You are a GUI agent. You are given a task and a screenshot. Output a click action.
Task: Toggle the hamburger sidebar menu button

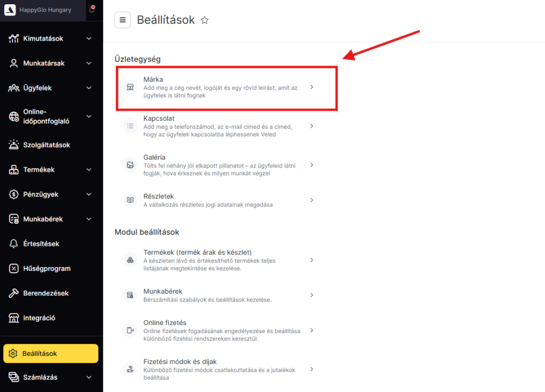pos(122,20)
